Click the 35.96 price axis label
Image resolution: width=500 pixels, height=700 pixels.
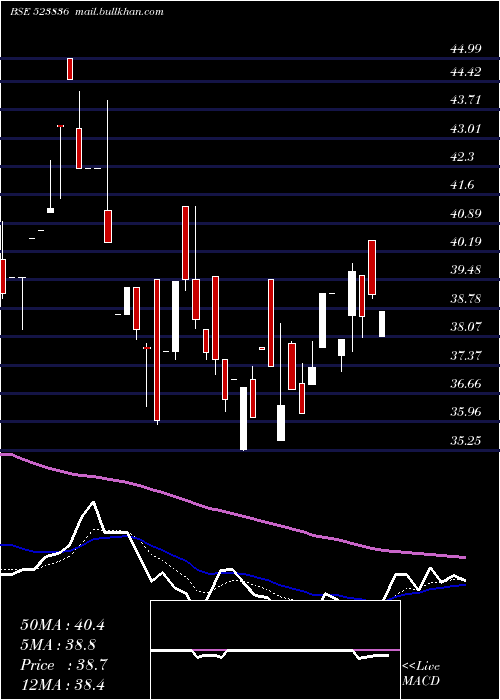pos(466,412)
